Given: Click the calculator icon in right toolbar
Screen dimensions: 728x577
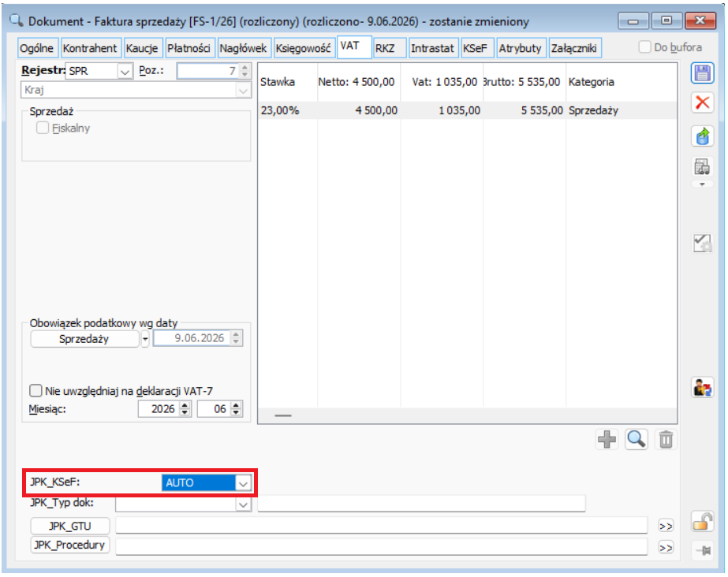Looking at the screenshot, I should click(701, 167).
